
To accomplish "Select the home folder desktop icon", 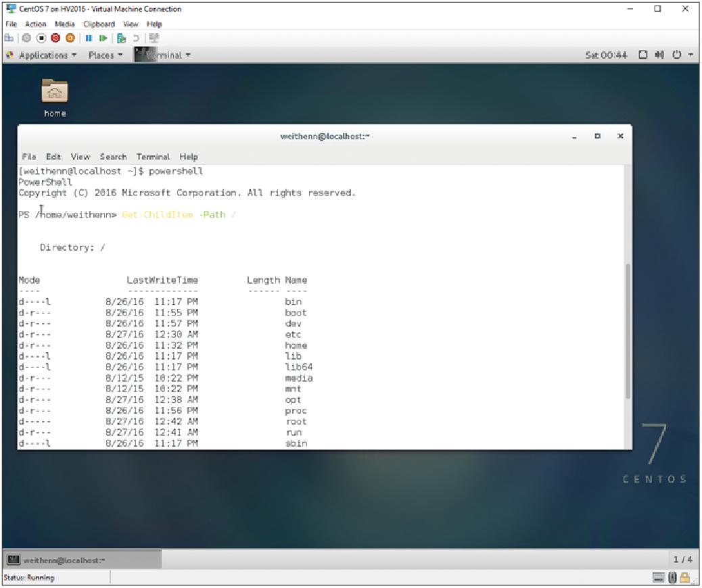I will (55, 98).
